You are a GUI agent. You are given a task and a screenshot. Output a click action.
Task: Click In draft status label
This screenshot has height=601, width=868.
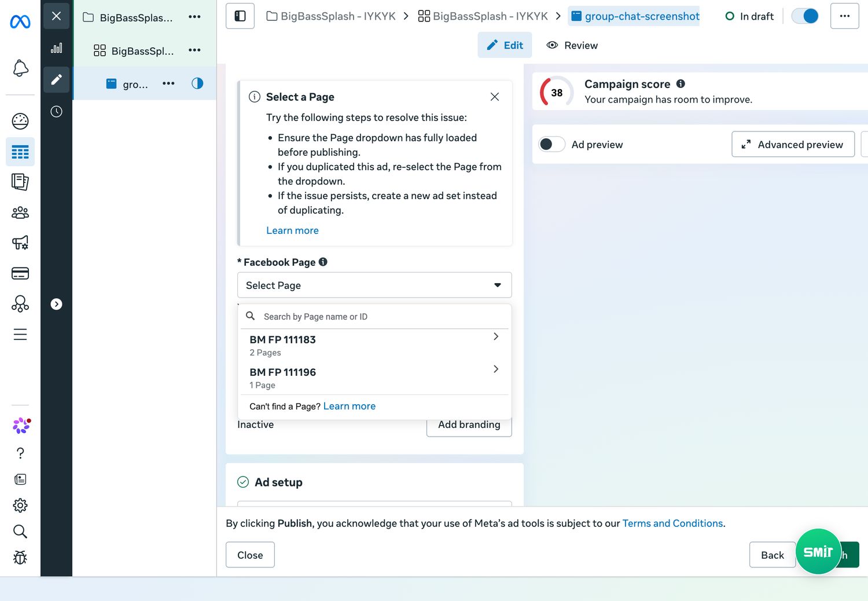(x=756, y=16)
